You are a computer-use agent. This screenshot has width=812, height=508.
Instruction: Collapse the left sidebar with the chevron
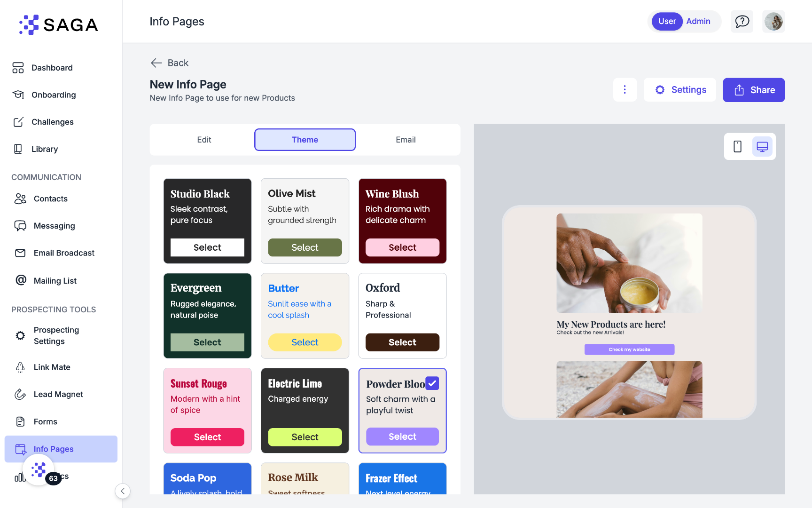122,491
